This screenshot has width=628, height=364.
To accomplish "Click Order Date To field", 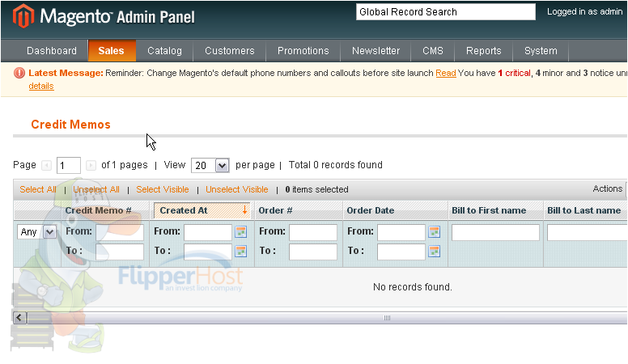I will tap(401, 252).
